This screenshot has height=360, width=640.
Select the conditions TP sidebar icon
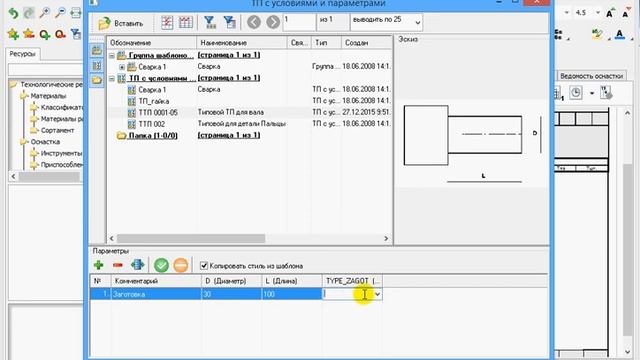coord(97,65)
